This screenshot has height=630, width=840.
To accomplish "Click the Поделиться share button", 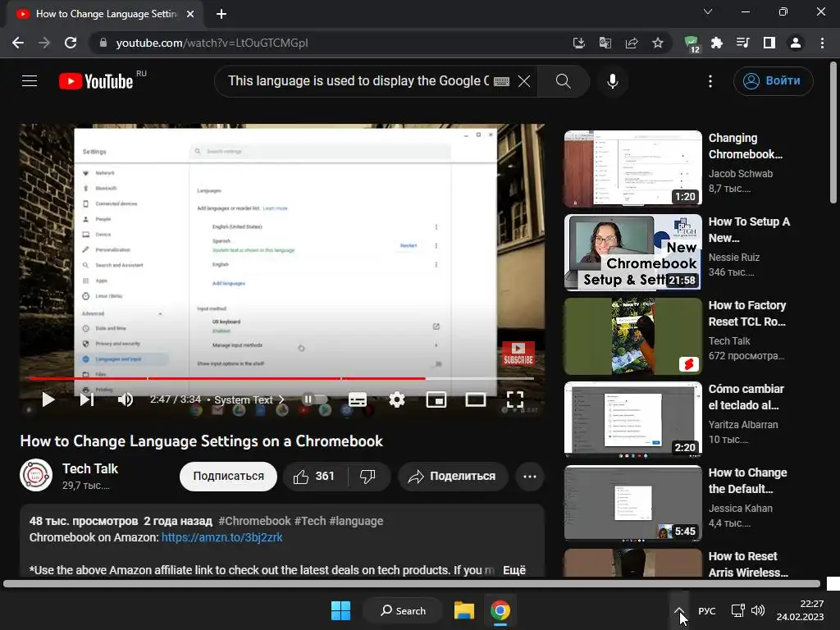I will [x=453, y=477].
